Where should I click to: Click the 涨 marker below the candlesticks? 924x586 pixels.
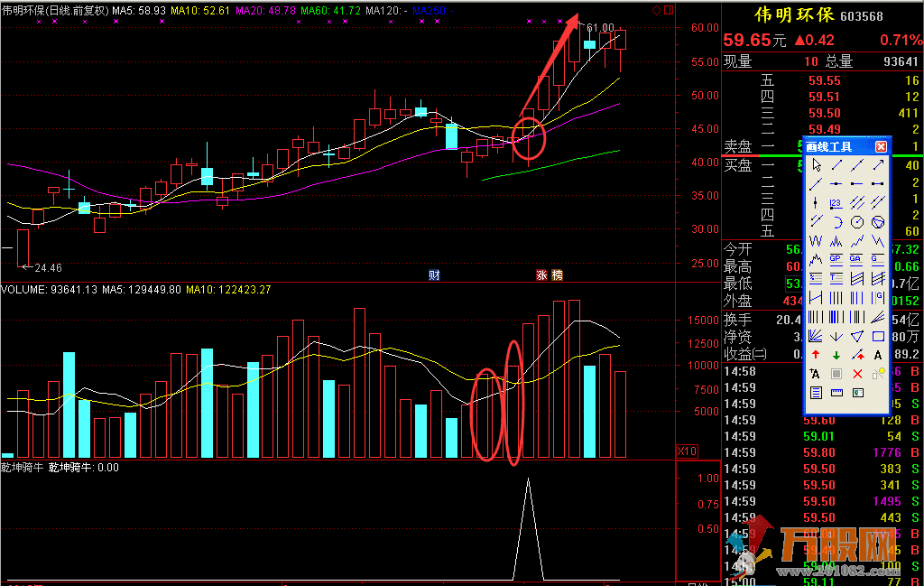(541, 275)
